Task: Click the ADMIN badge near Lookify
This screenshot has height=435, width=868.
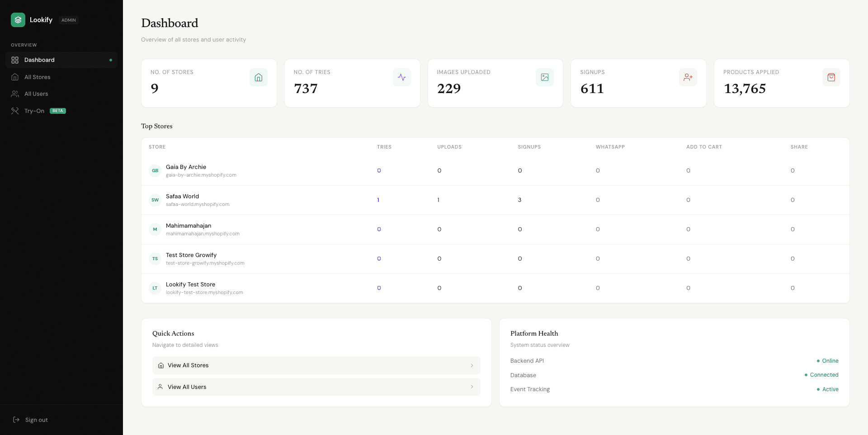Action: pyautogui.click(x=69, y=20)
